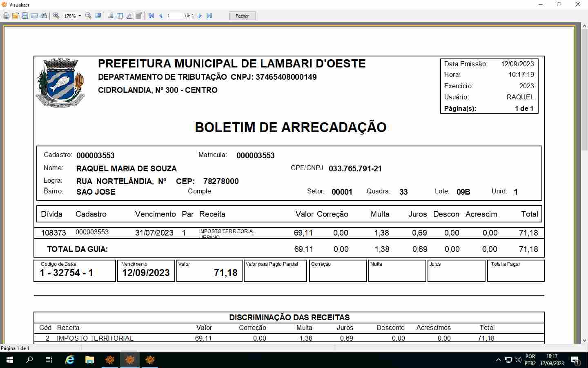Go to next page arrow
Image resolution: width=588 pixels, height=368 pixels.
pyautogui.click(x=200, y=16)
